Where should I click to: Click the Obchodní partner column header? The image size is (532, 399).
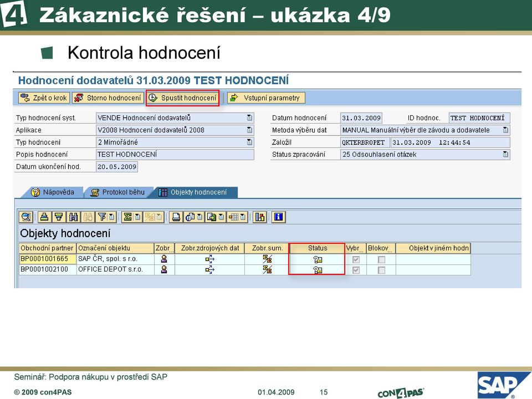pyautogui.click(x=48, y=248)
